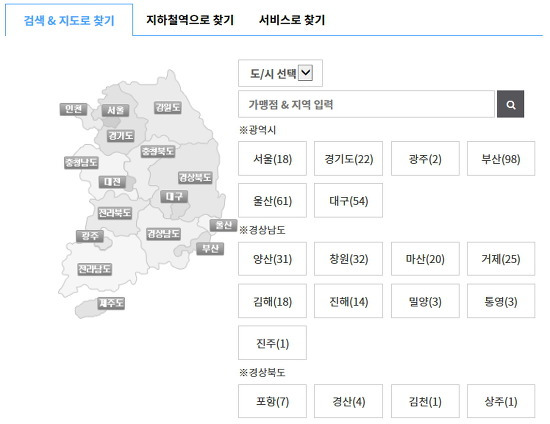Click the 부산 map label
Image resolution: width=550 pixels, height=424 pixels.
pyautogui.click(x=210, y=249)
